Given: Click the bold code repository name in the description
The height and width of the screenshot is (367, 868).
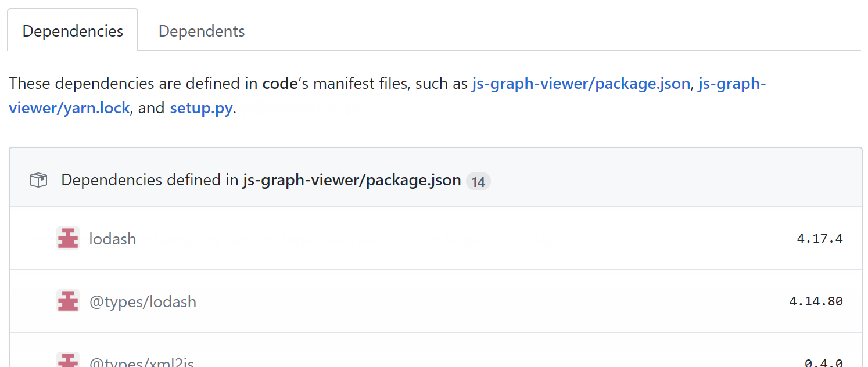Looking at the screenshot, I should [279, 83].
